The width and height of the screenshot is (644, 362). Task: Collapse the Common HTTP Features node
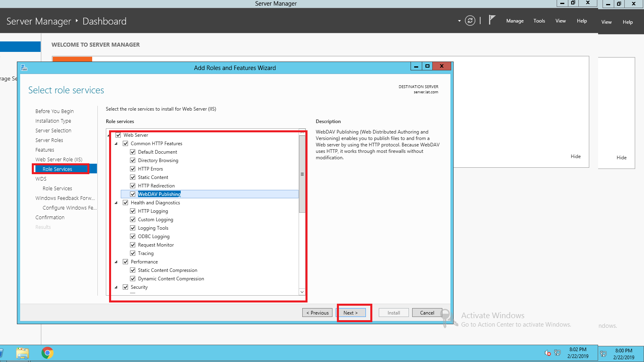(116, 144)
